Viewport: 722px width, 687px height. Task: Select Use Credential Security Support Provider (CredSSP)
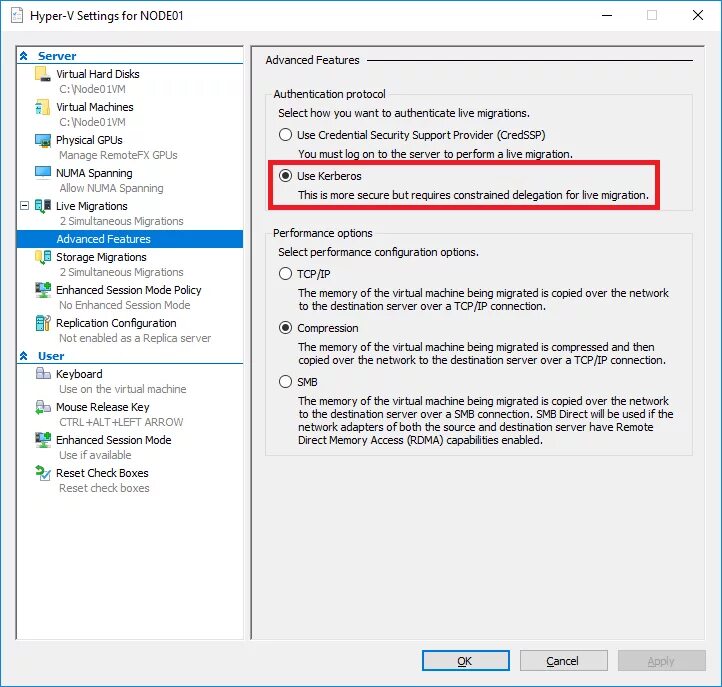coord(285,135)
